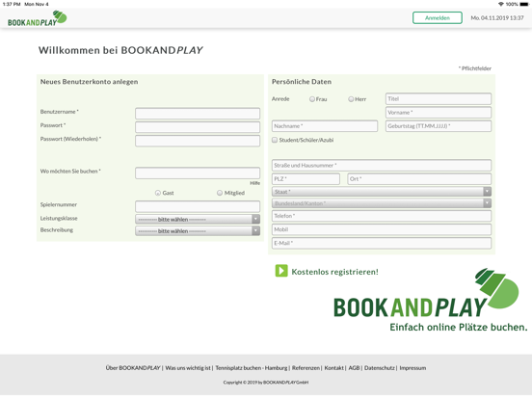Focus the Benutzername input field
Viewport: 532px width, 399px height.
click(x=198, y=114)
